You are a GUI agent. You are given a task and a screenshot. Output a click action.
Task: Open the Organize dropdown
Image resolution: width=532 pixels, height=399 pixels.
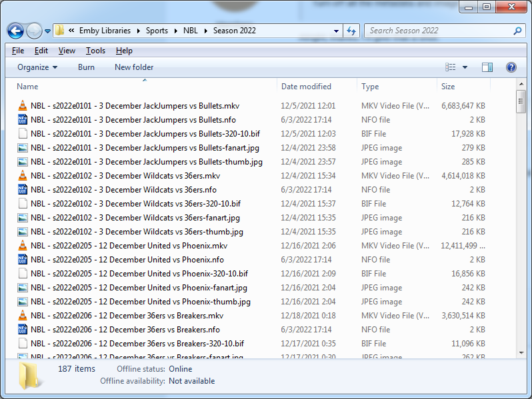pyautogui.click(x=37, y=67)
